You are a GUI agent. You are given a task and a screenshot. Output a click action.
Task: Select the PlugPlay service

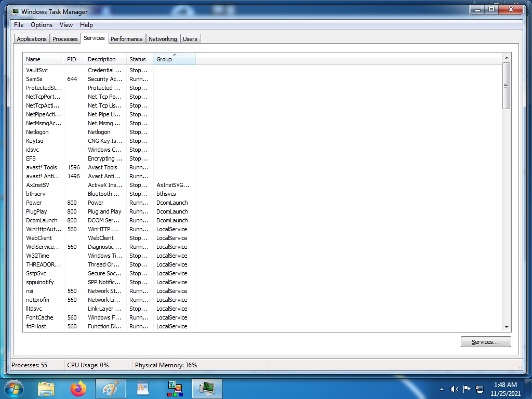[x=36, y=211]
